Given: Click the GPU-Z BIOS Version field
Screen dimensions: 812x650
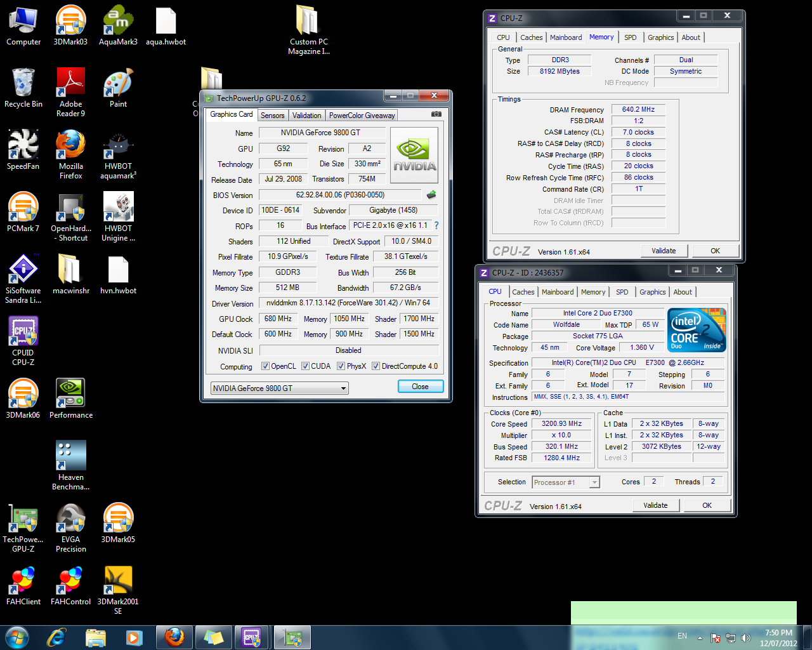Looking at the screenshot, I should [340, 195].
